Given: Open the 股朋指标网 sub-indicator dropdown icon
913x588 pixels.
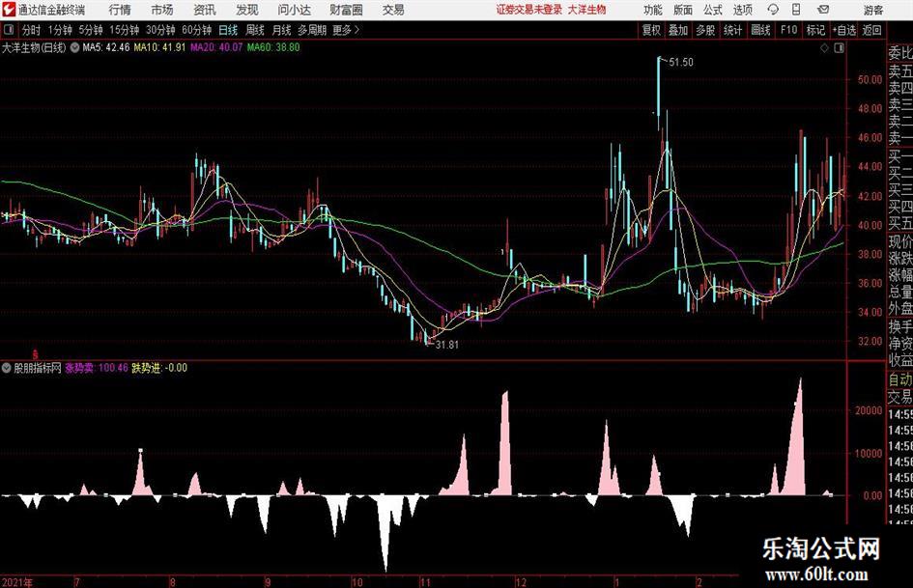Looking at the screenshot, I should click(x=7, y=368).
